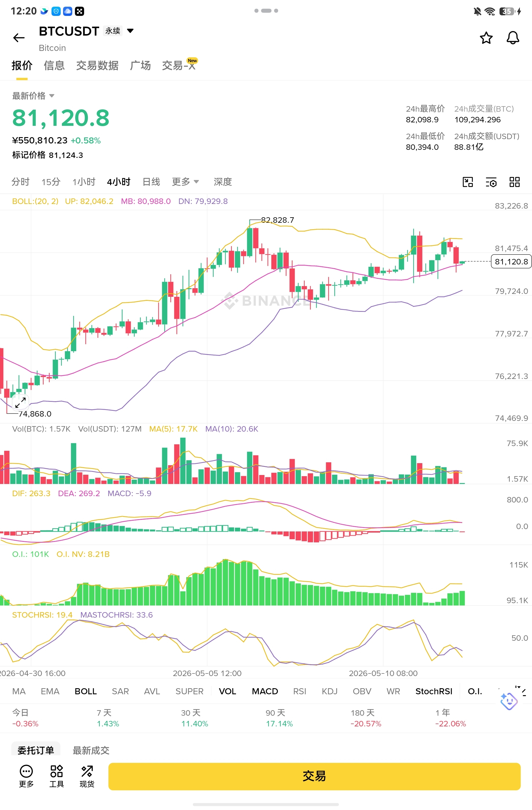Open 工具 tools icon
This screenshot has width=532, height=810.
[56, 776]
